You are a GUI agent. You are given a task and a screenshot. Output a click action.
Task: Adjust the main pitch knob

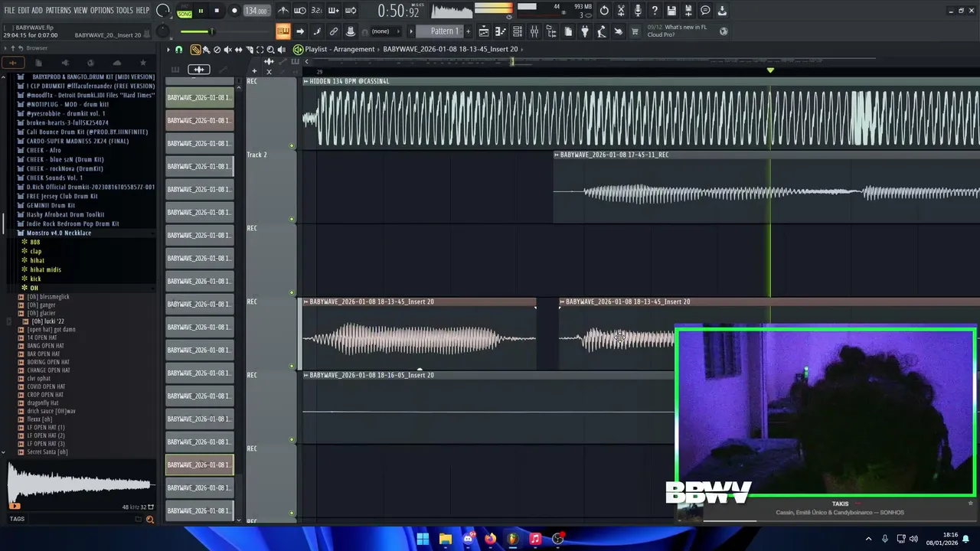pyautogui.click(x=162, y=31)
